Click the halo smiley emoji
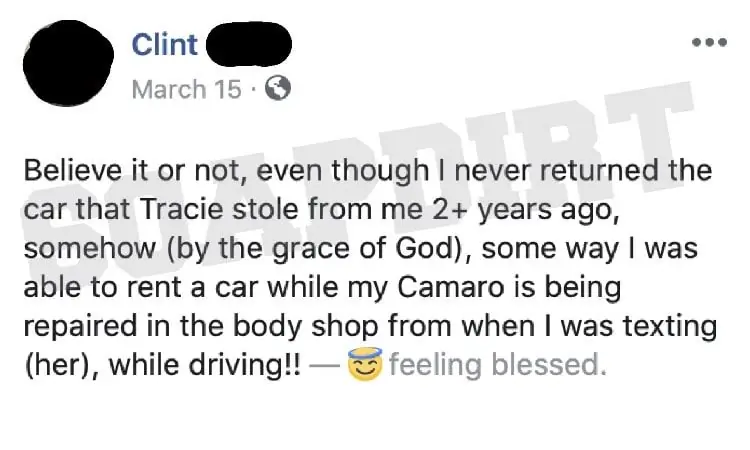This screenshot has height=450, width=750. click(x=365, y=364)
